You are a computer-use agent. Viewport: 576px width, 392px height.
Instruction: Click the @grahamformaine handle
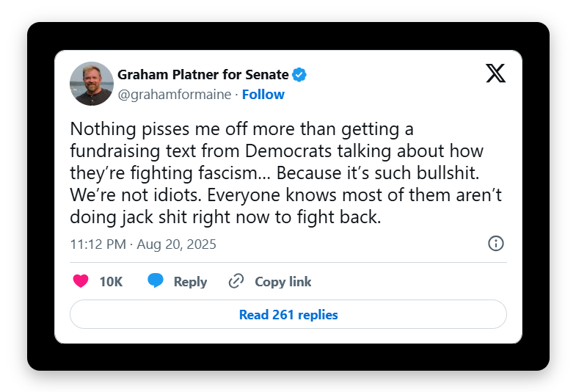coord(174,95)
